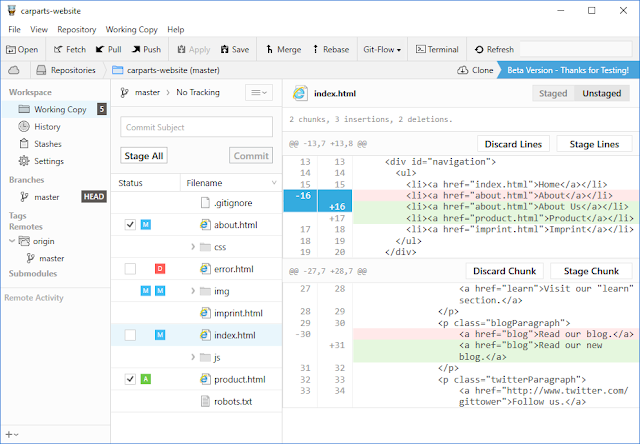Check the index.html stage checkbox

(130, 335)
